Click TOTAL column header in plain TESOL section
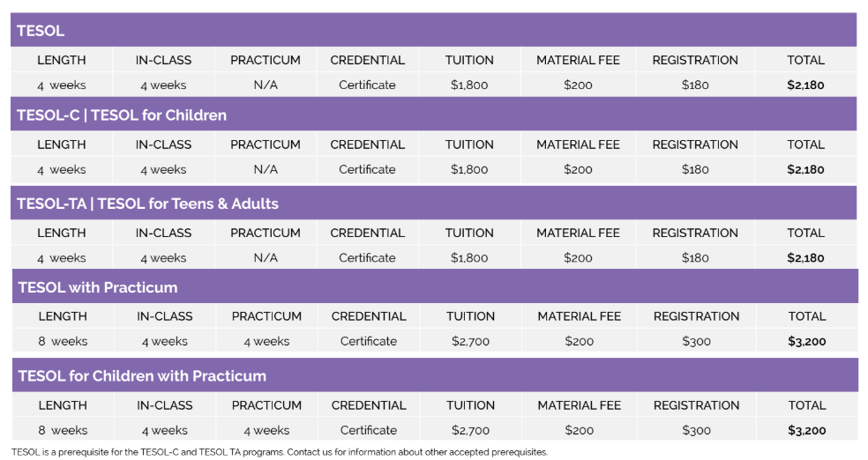Image resolution: width=868 pixels, height=460 pixels. 805,60
